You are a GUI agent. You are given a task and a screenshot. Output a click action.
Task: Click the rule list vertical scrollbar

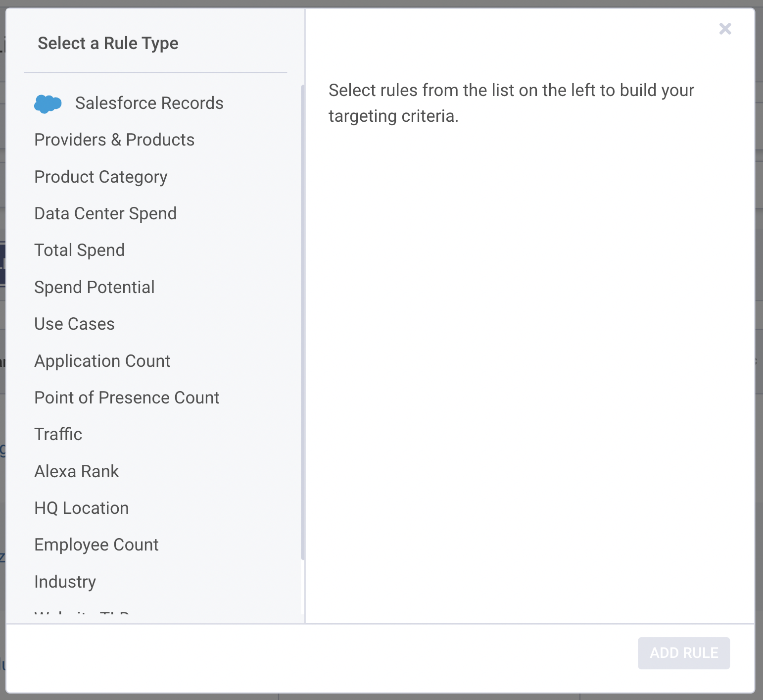302,322
